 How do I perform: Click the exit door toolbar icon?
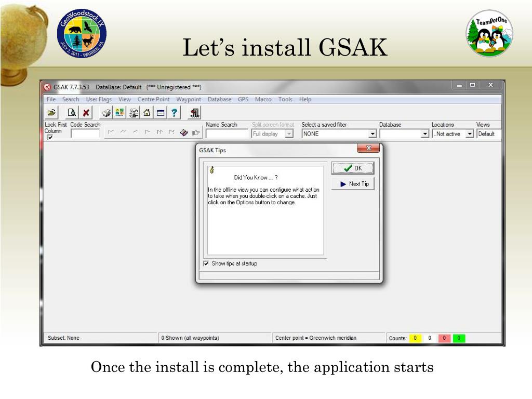[194, 113]
